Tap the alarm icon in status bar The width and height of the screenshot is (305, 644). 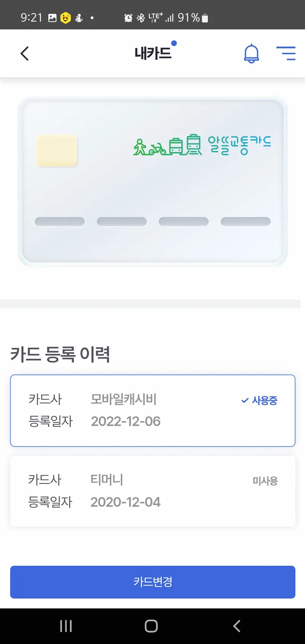point(128,18)
